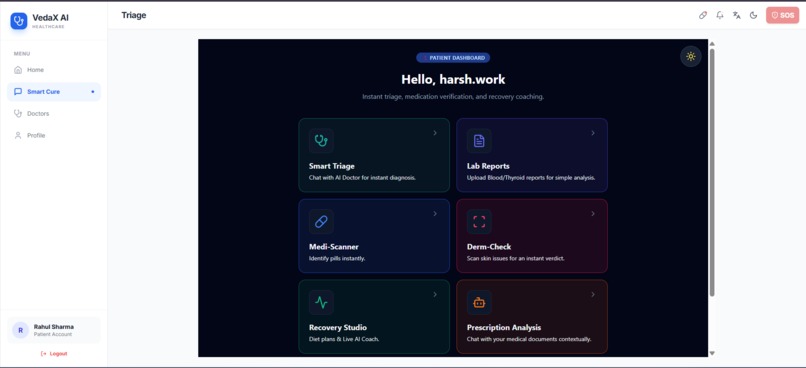Click the link icon in top bar
Image resolution: width=806 pixels, height=368 pixels.
(x=703, y=15)
